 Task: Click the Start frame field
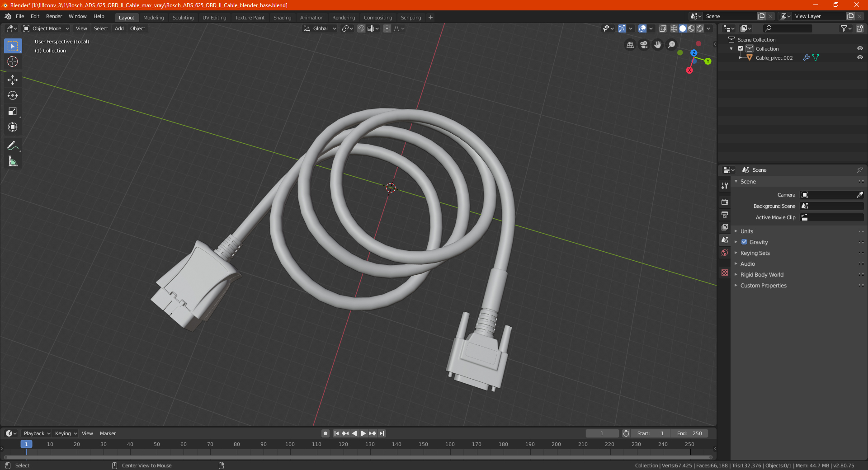point(651,433)
